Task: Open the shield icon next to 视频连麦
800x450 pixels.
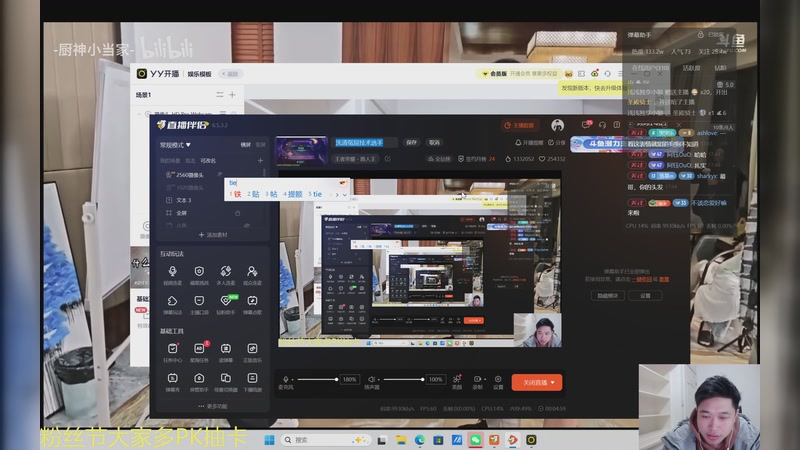Action: [x=199, y=271]
